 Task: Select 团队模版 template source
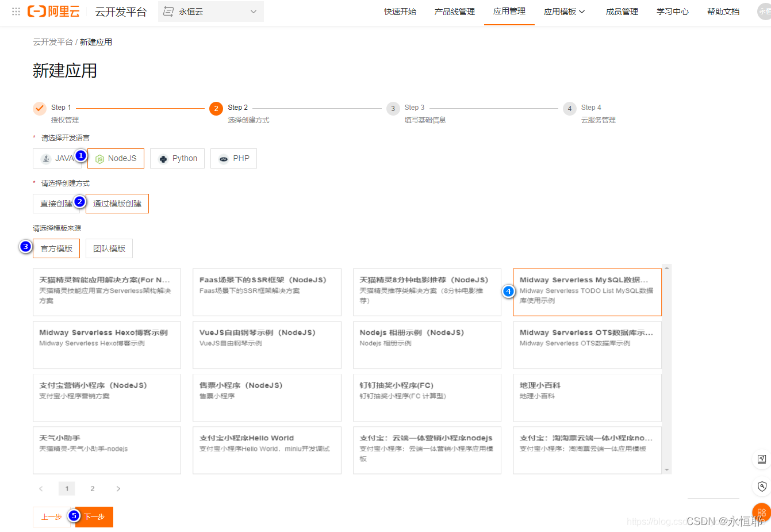[109, 248]
